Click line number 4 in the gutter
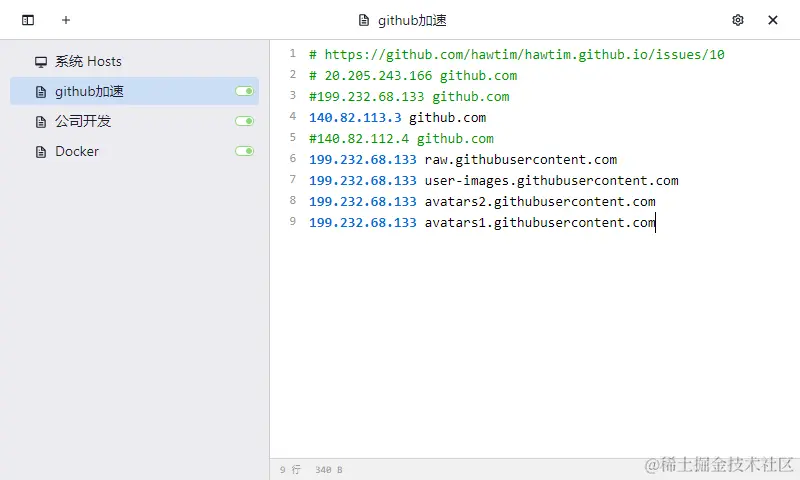 point(292,116)
